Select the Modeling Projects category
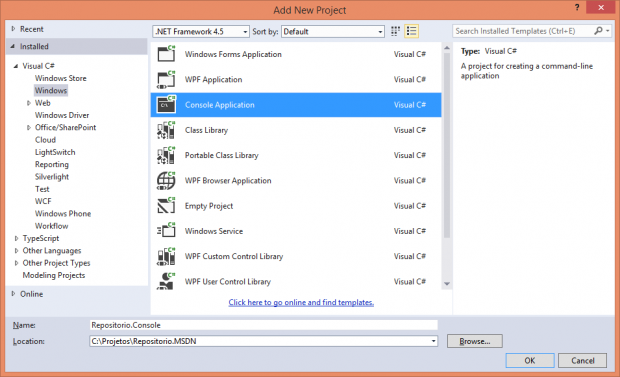 pos(54,275)
